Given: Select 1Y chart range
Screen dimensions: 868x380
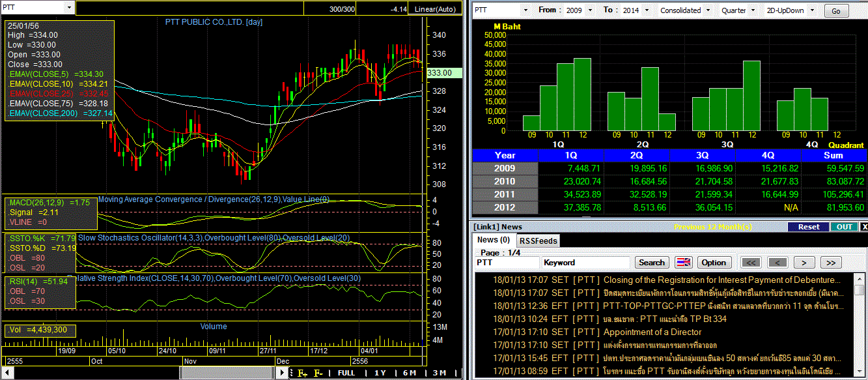Looking at the screenshot, I should tap(380, 373).
